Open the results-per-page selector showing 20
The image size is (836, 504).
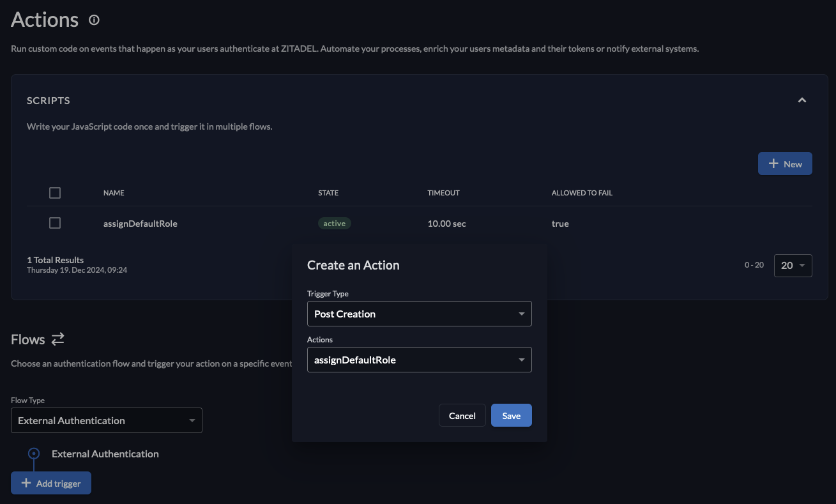point(793,265)
